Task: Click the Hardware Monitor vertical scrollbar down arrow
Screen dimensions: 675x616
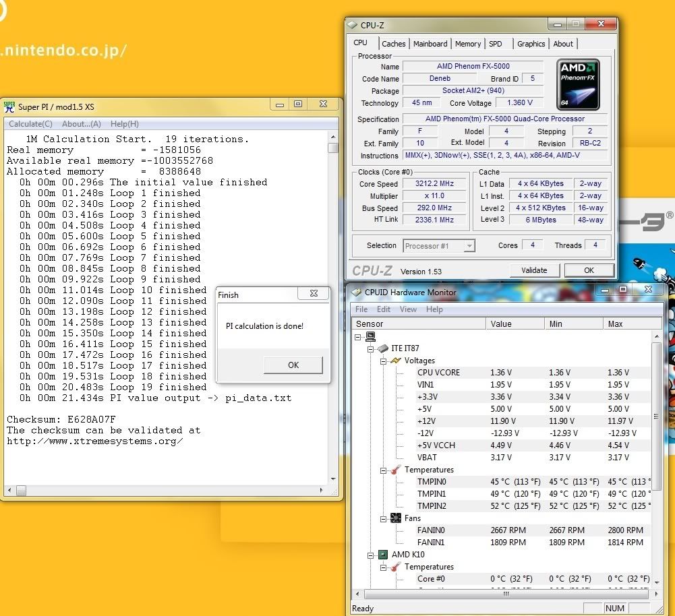Action: coord(657,582)
